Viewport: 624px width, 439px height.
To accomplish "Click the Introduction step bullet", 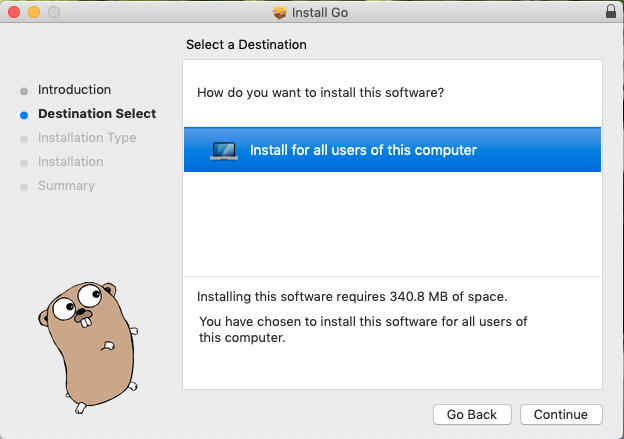I will coord(24,92).
